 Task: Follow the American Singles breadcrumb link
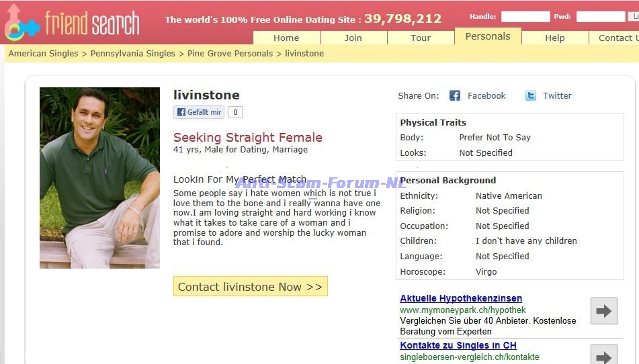click(43, 53)
